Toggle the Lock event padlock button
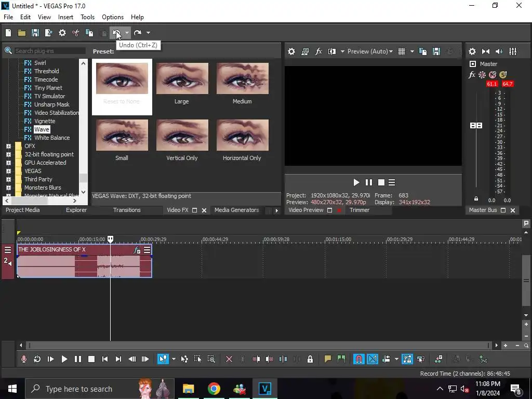 coord(310,359)
